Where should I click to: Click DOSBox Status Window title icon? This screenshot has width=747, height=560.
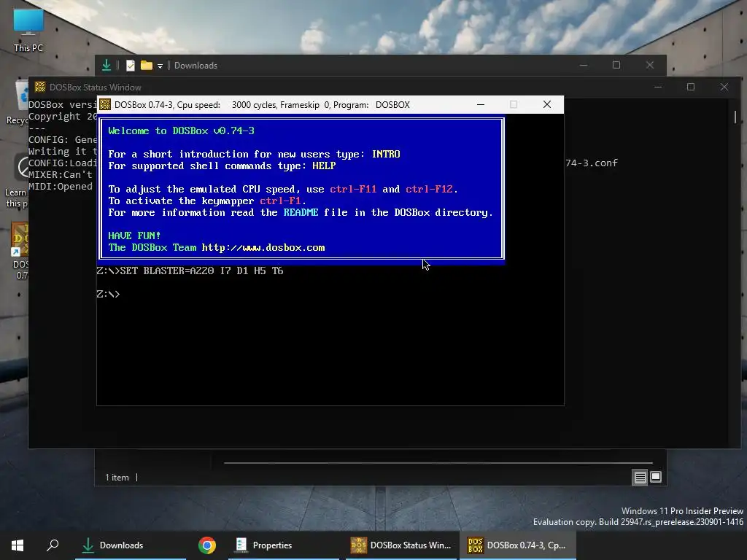click(40, 87)
